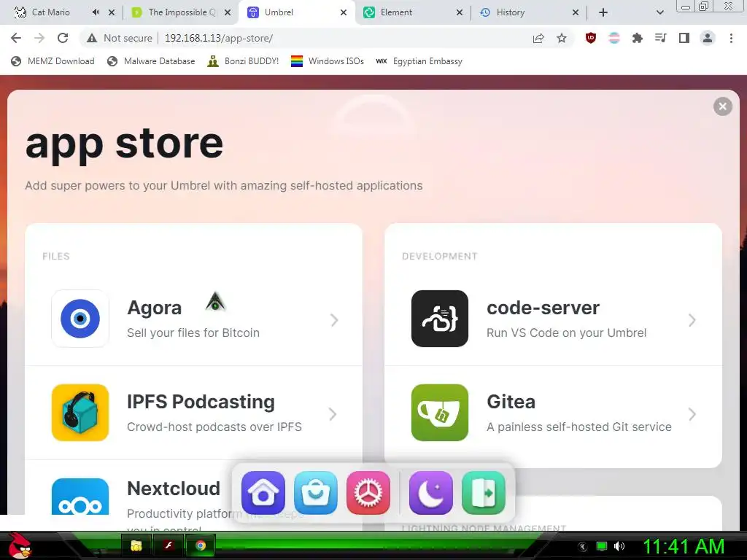The height and width of the screenshot is (560, 747).
Task: Open the Extensions puzzle menu
Action: (638, 38)
